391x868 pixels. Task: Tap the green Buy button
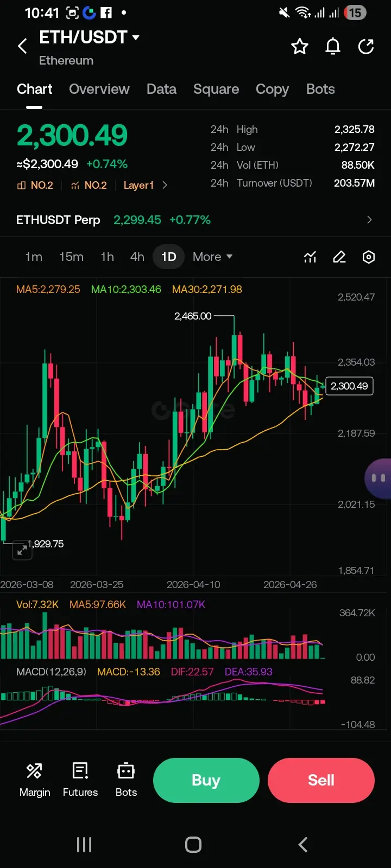(206, 780)
